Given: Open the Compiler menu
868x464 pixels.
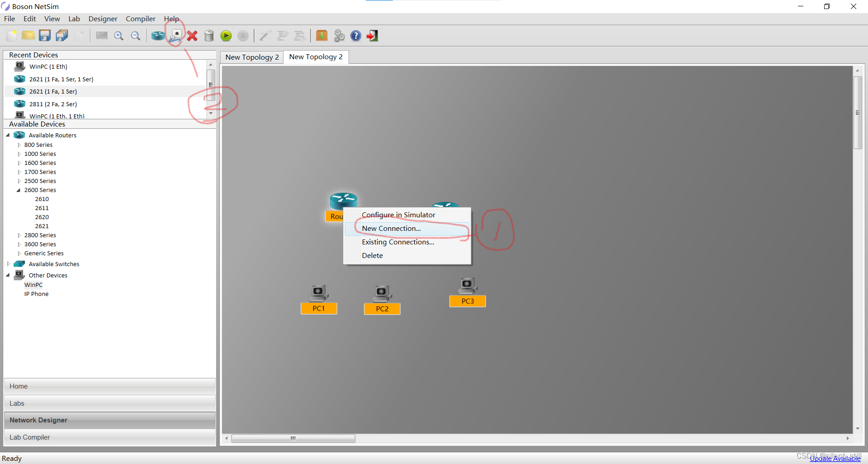Looking at the screenshot, I should [141, 19].
